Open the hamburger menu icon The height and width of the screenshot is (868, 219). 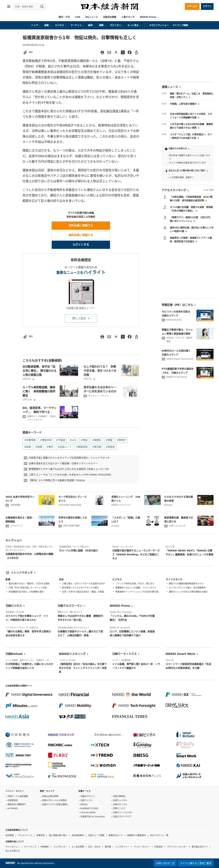[x=9, y=6]
